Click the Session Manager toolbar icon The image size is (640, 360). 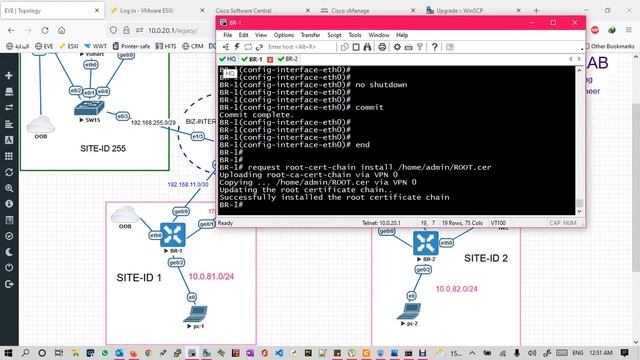[226, 47]
